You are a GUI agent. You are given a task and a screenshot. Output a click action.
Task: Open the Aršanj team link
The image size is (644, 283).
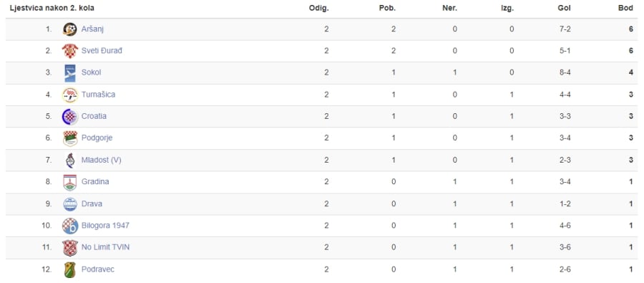click(x=92, y=29)
